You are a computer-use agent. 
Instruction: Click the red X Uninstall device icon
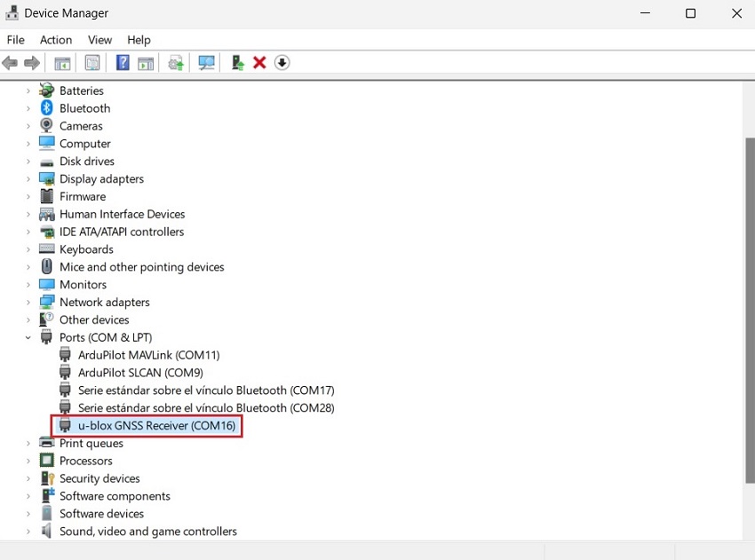coord(259,63)
